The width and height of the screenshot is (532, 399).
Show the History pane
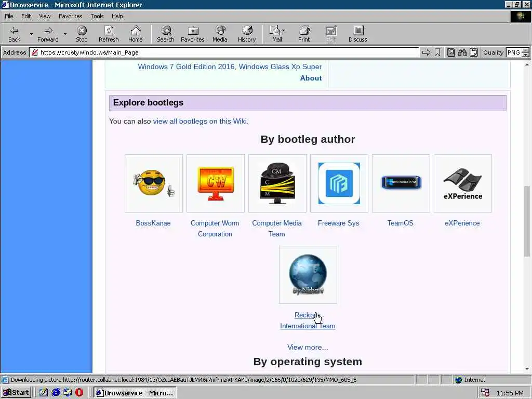point(247,34)
